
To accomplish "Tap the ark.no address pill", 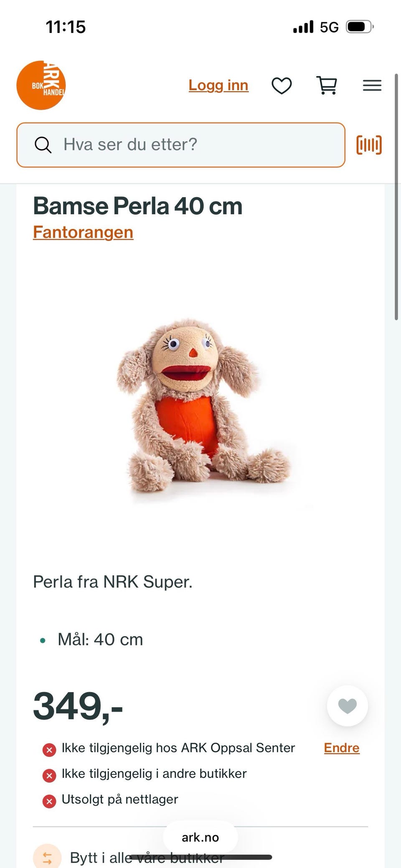I will tap(200, 837).
